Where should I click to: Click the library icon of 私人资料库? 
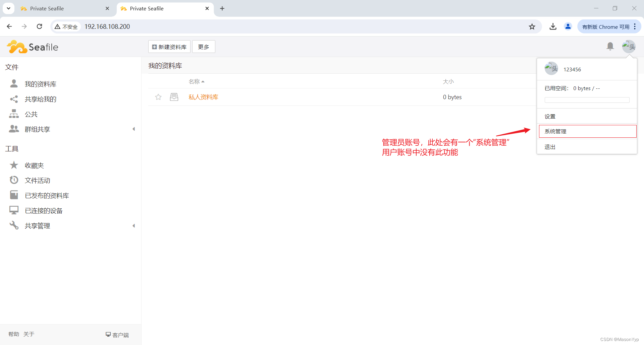(x=174, y=97)
